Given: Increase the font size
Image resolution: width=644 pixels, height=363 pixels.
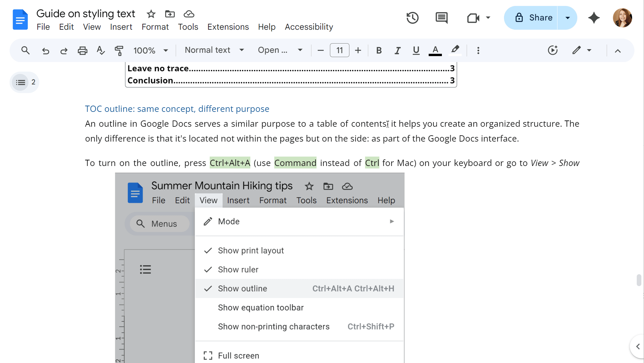Looking at the screenshot, I should click(358, 50).
